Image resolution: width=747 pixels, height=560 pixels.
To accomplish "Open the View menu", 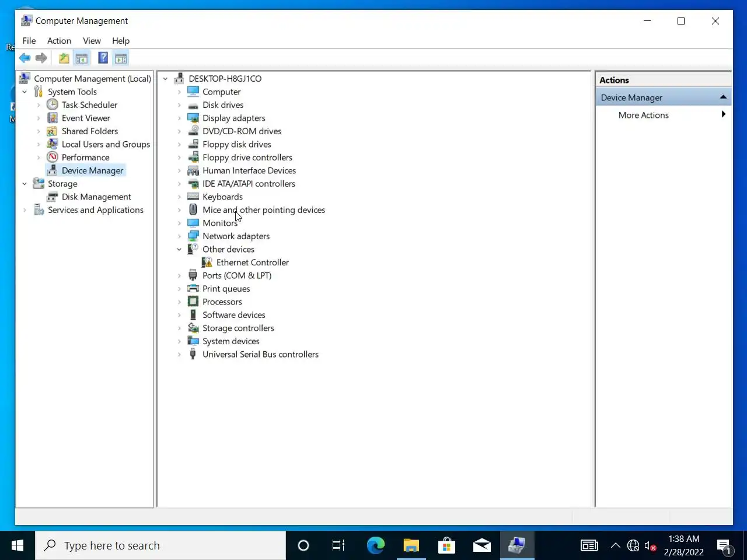I will (92, 41).
